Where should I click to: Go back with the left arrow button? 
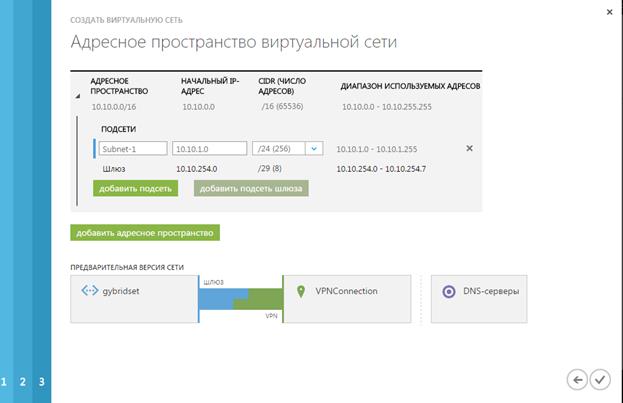pos(577,380)
